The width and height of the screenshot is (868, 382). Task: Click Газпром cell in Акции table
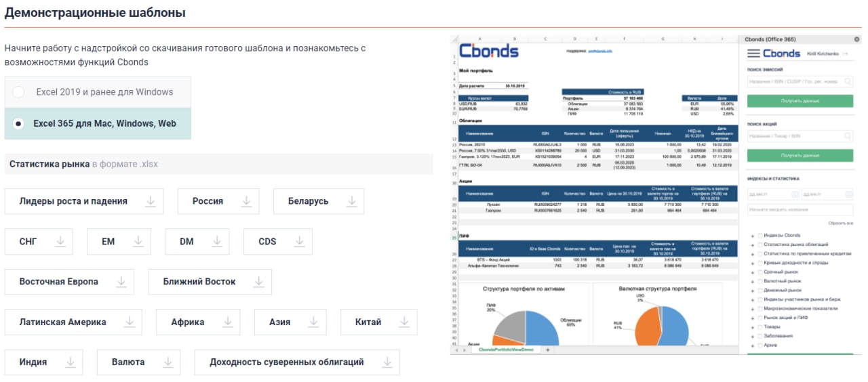[x=493, y=210]
